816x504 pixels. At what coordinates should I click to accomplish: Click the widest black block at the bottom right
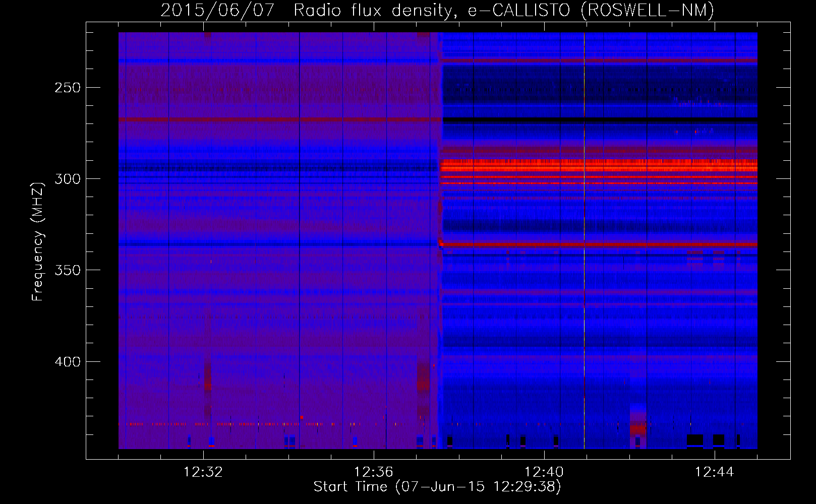pos(694,439)
